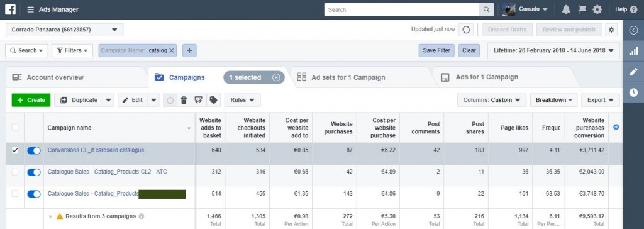Image resolution: width=644 pixels, height=229 pixels.
Task: Uncheck Conversions CL_it carosello catalogue row
Action: tap(15, 150)
